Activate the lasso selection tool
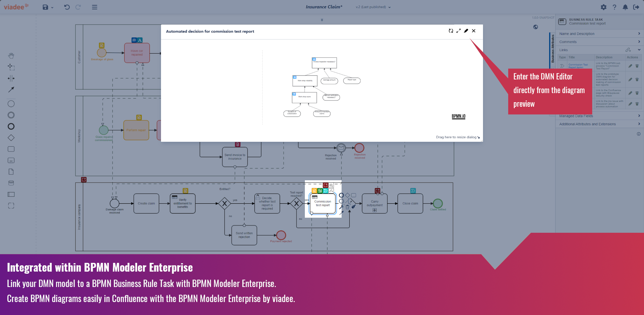The width and height of the screenshot is (644, 315). 11,67
